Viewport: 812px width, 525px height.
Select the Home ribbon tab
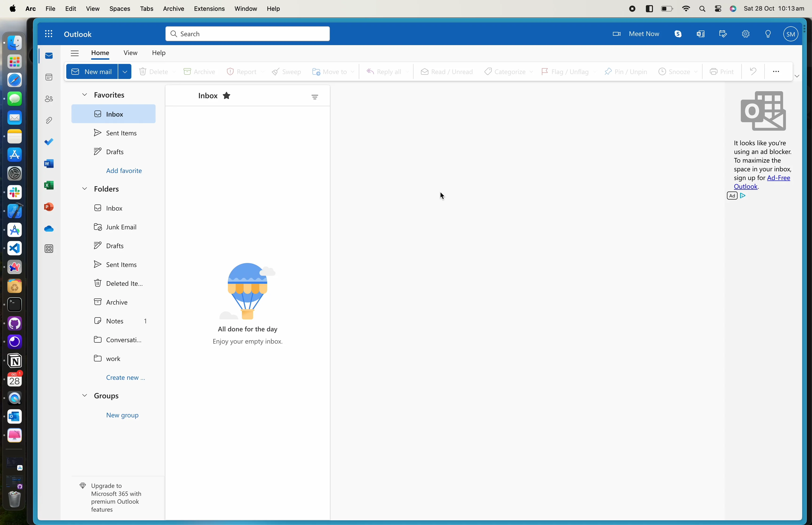100,53
